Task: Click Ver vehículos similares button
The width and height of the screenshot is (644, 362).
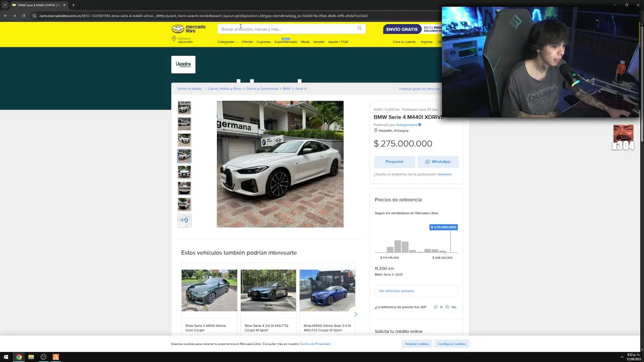Action: pyautogui.click(x=416, y=291)
